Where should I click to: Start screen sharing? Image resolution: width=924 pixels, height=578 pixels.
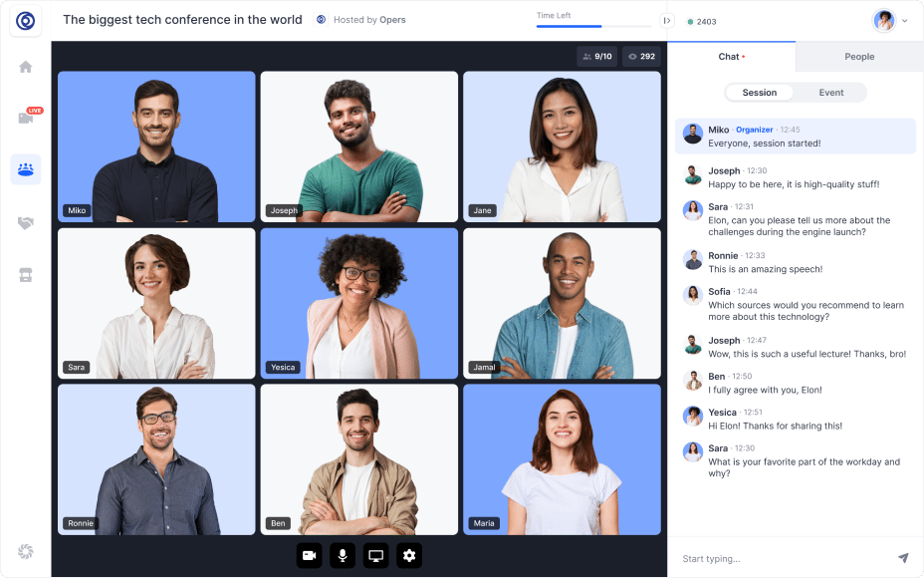click(x=375, y=556)
